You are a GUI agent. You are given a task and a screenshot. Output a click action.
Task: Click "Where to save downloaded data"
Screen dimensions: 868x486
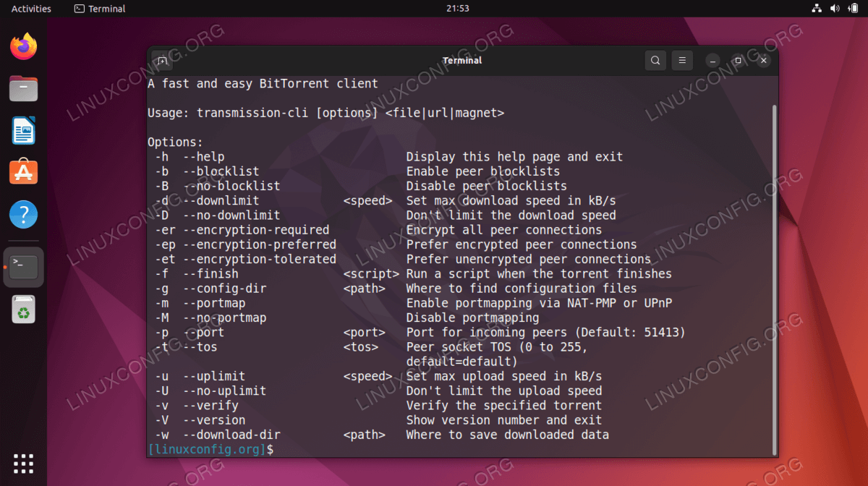tap(508, 435)
